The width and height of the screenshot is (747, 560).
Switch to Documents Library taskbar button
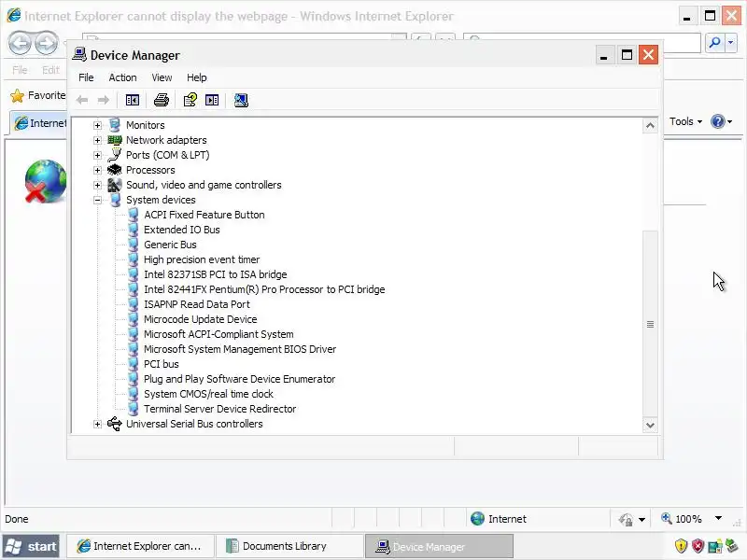point(289,546)
